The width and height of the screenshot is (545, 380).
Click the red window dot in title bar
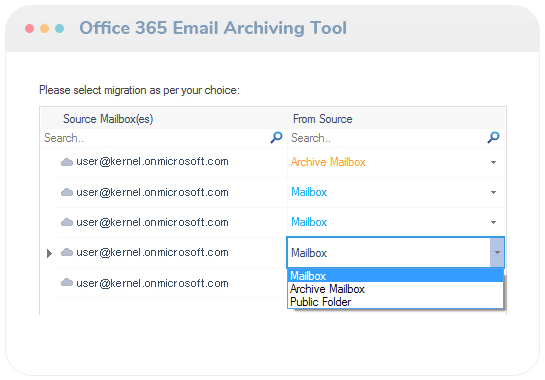click(x=30, y=29)
